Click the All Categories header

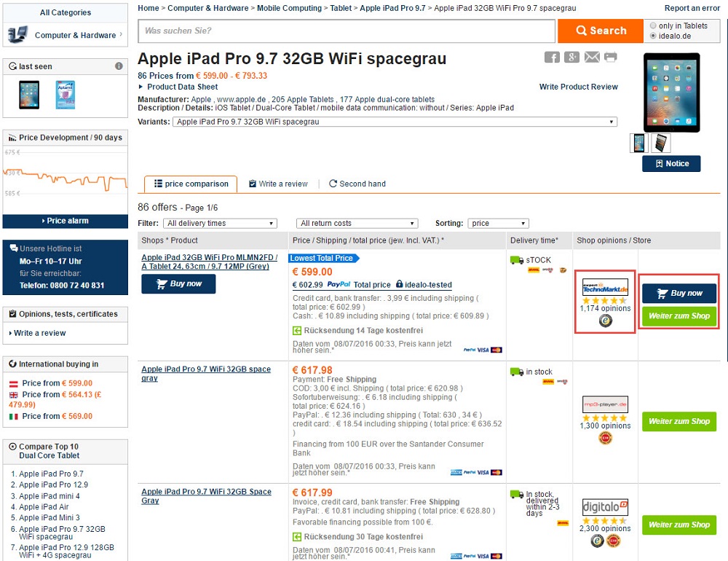(x=66, y=12)
